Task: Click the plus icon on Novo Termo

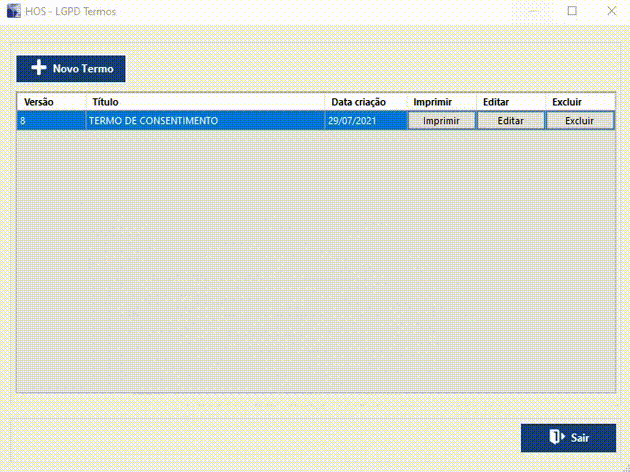Action: (39, 69)
